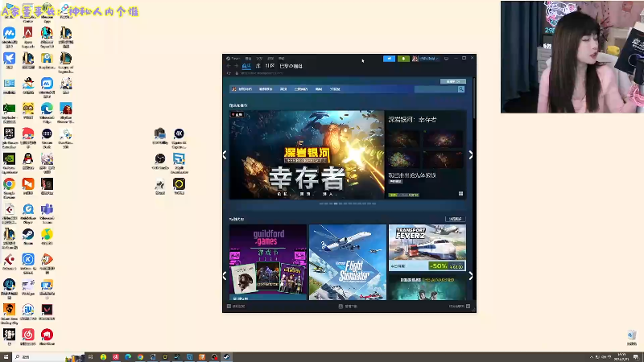
Task: Open the green notifications bell in Steam
Action: click(403, 59)
